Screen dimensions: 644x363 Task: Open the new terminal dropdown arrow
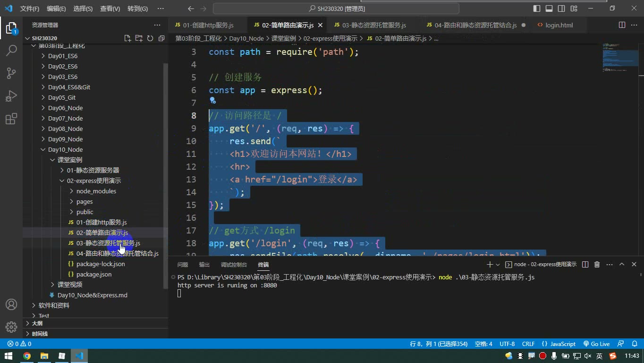tap(498, 265)
